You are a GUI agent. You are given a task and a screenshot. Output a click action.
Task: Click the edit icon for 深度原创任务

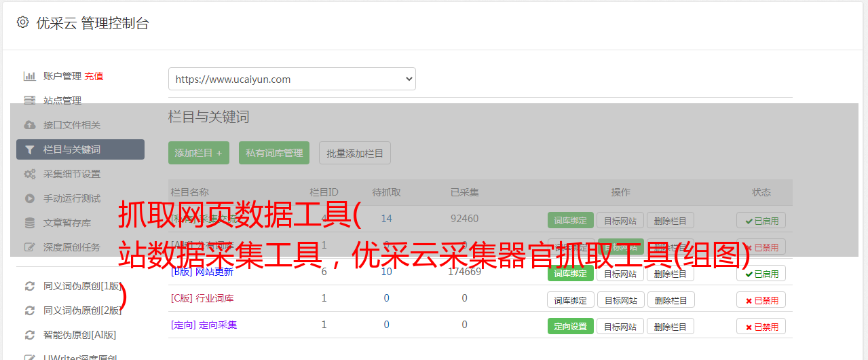click(x=29, y=247)
